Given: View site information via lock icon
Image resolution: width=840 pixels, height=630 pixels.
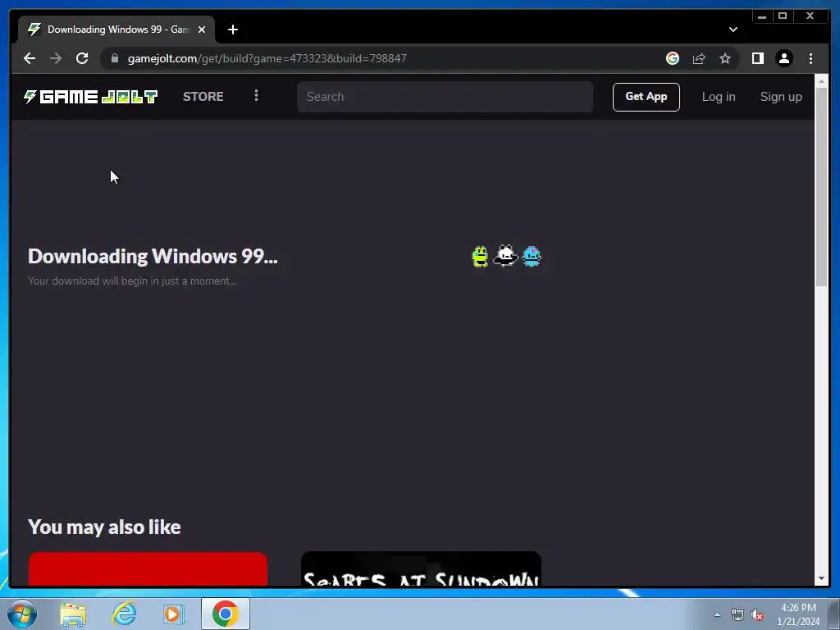Looking at the screenshot, I should (x=115, y=58).
